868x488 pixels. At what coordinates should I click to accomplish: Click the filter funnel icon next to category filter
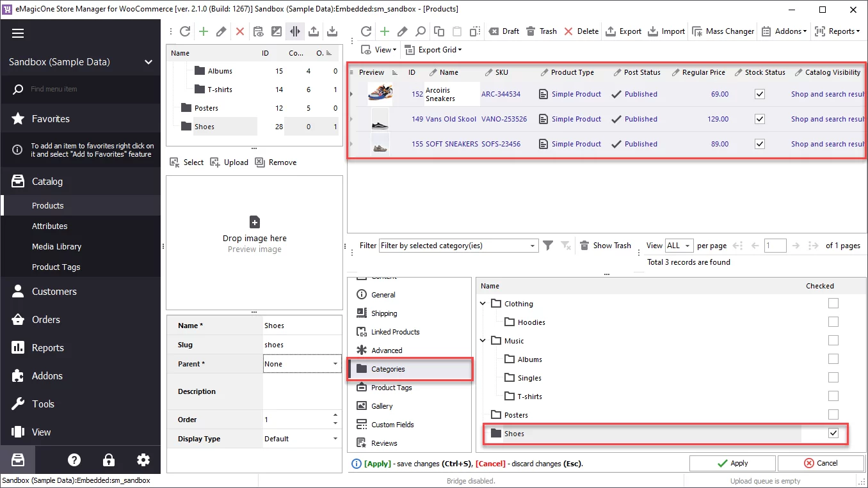[x=548, y=246]
